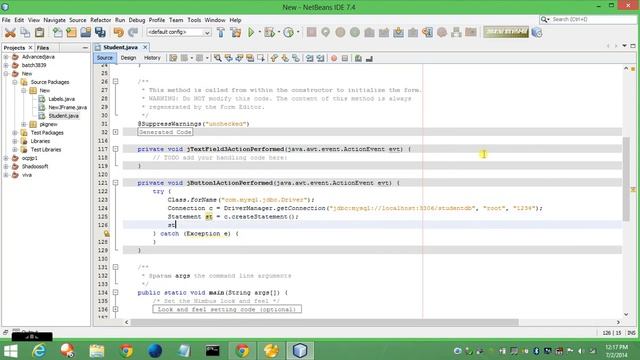The width and height of the screenshot is (640, 360).
Task: Click the Shift Line Left icon
Action: (x=310, y=58)
